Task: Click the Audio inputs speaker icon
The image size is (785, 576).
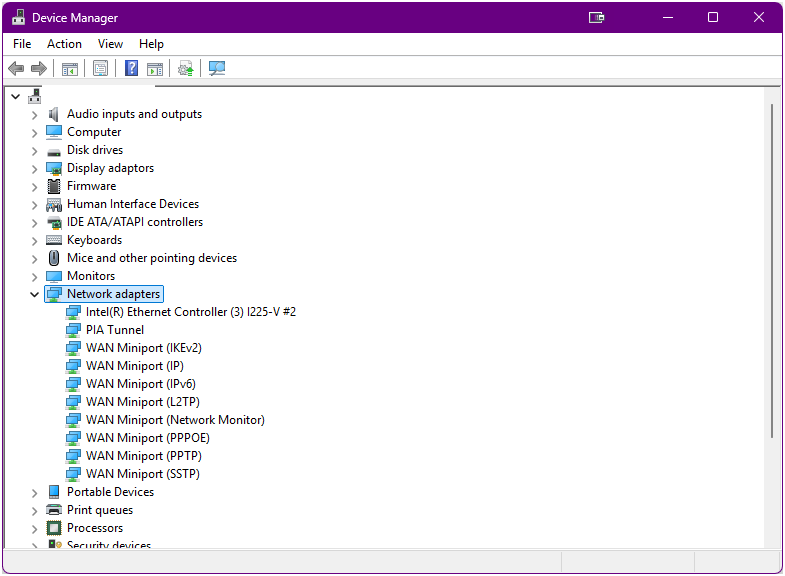Action: click(x=54, y=114)
